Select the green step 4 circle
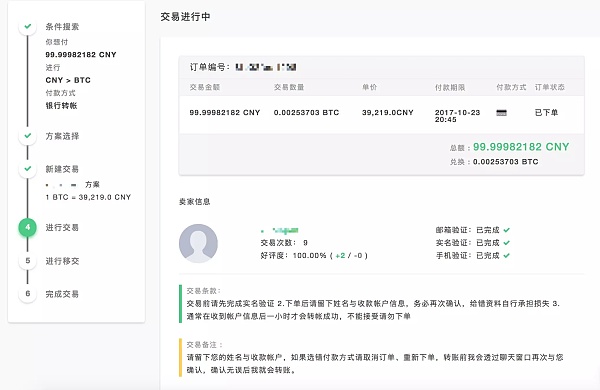The width and height of the screenshot is (600, 390). click(x=28, y=227)
